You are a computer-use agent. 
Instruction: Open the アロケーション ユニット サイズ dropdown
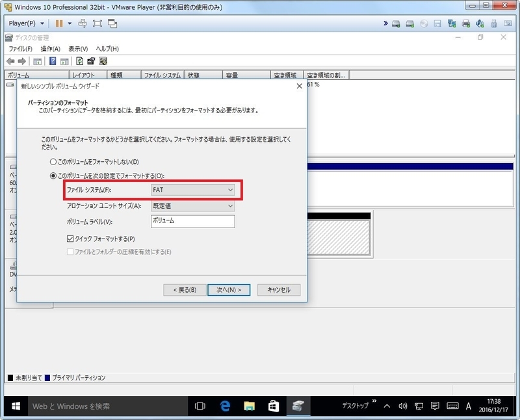coord(192,205)
